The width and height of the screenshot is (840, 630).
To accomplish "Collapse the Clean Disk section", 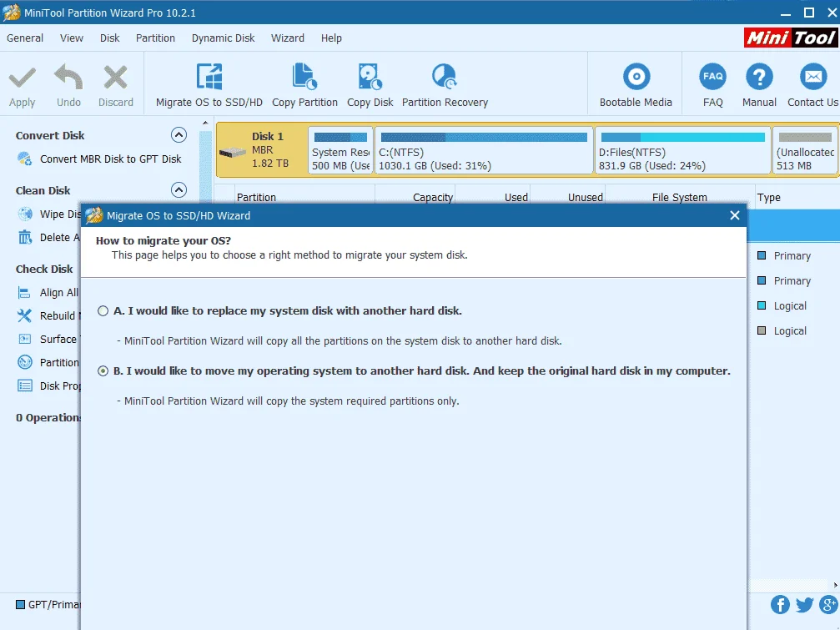I will (x=179, y=189).
